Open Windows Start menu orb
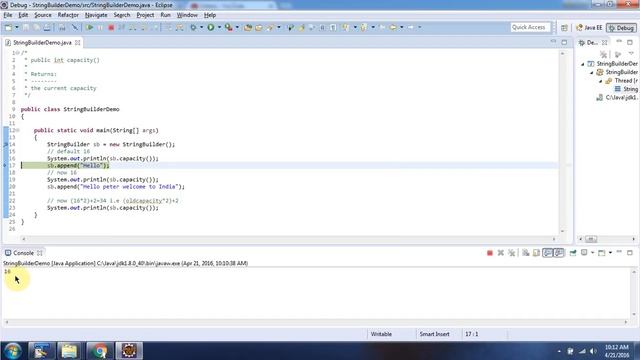 13,351
